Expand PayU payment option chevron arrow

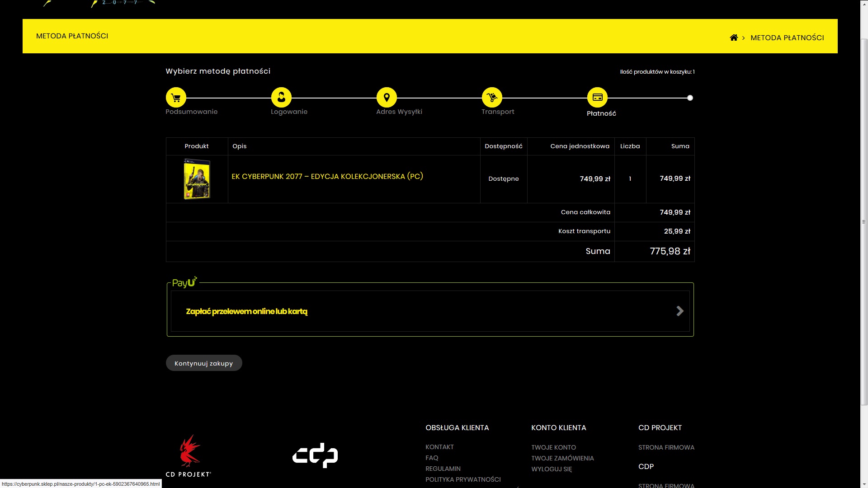(x=679, y=311)
